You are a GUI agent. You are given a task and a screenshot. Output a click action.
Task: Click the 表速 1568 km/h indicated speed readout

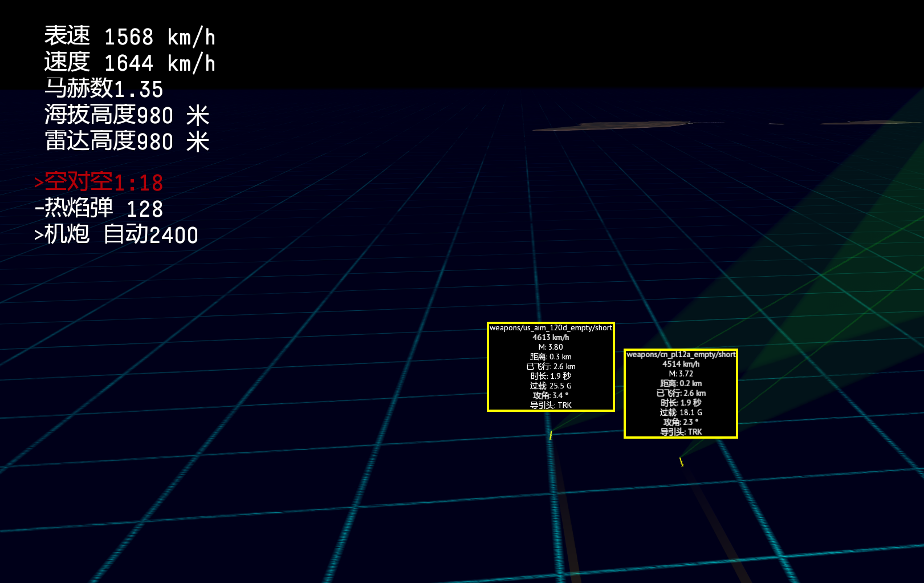coord(130,37)
